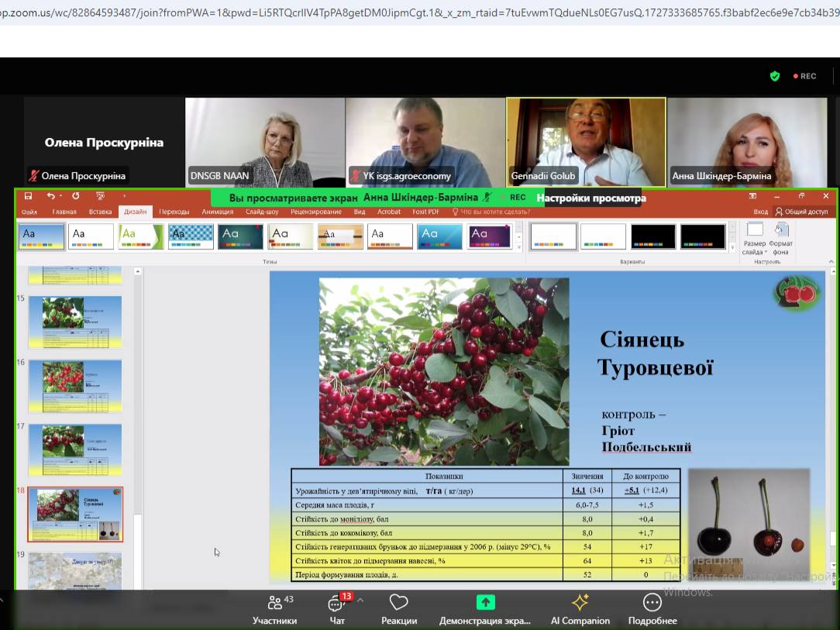Click the muted microphone icon beside Олена Проскурніна
840x630 pixels.
34,176
